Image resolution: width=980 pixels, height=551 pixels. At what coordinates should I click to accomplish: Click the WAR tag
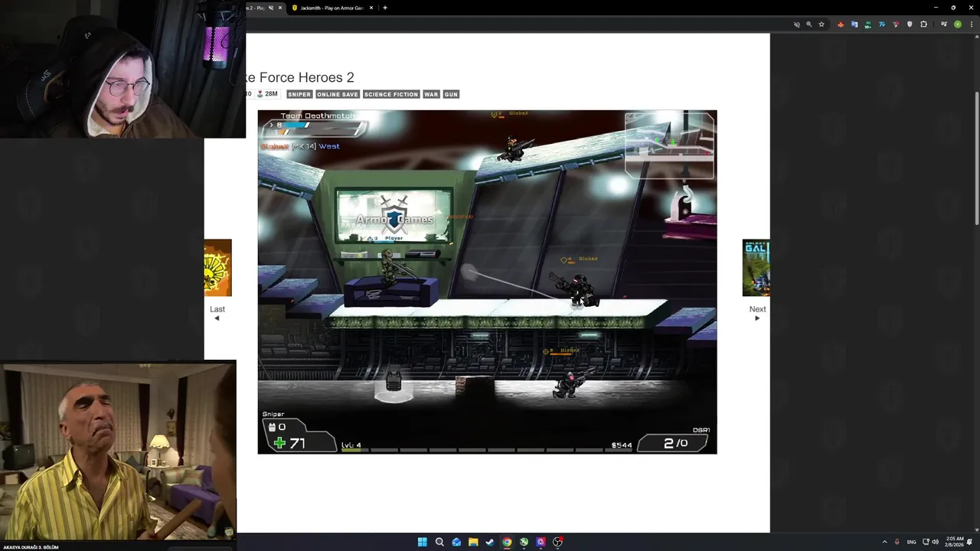pyautogui.click(x=431, y=94)
